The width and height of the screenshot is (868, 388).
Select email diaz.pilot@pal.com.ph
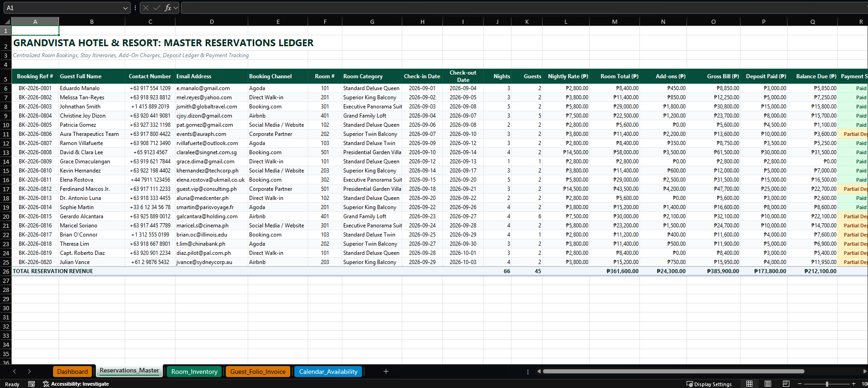click(x=212, y=253)
